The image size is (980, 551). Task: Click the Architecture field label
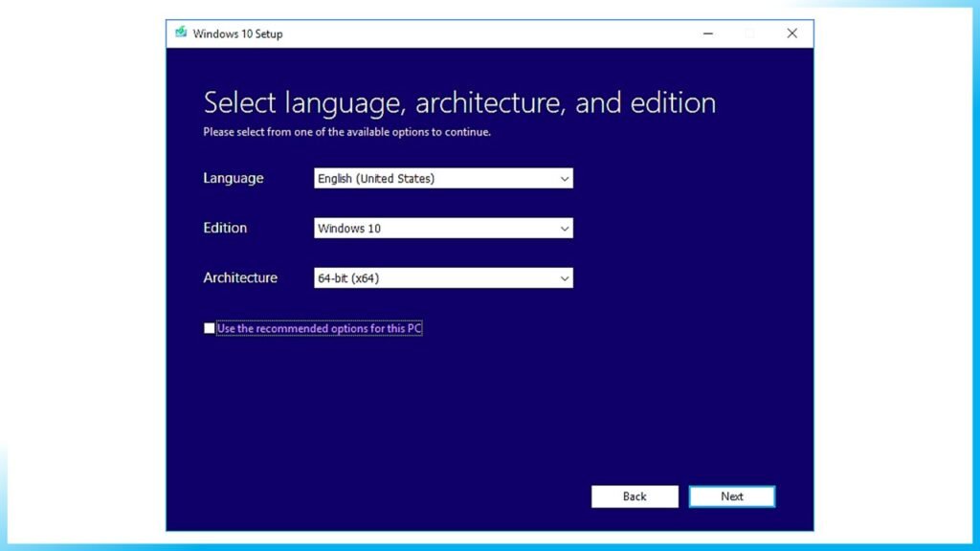pos(239,277)
